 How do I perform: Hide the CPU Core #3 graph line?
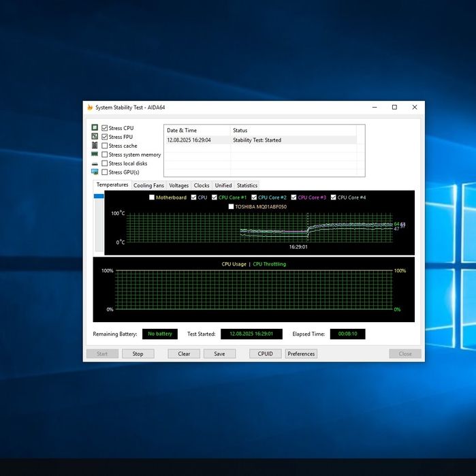pyautogui.click(x=293, y=197)
